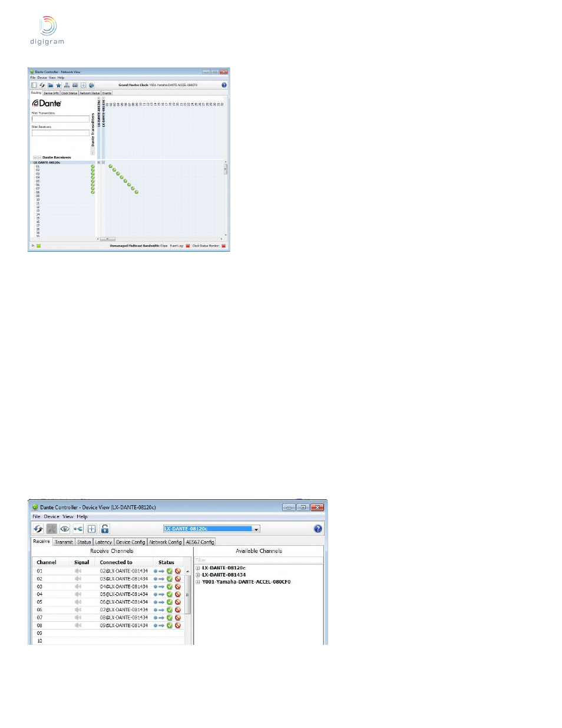Click the star icon in Network View toolbar
This screenshot has width=562, height=728.
pos(58,85)
